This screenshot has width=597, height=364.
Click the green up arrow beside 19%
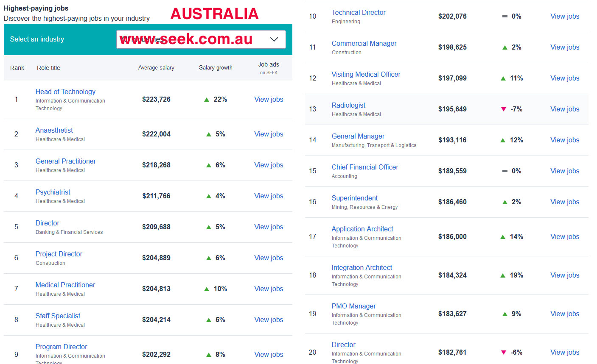click(503, 275)
